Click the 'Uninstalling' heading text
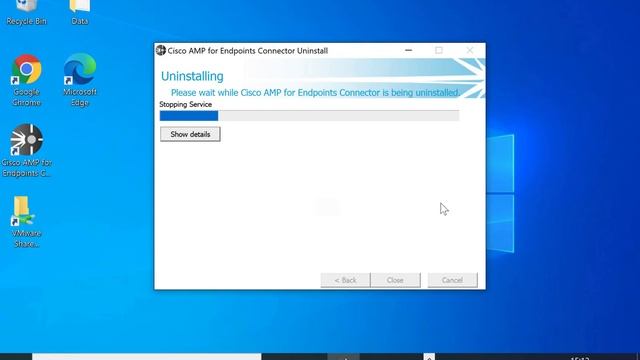The width and height of the screenshot is (640, 360). [192, 76]
